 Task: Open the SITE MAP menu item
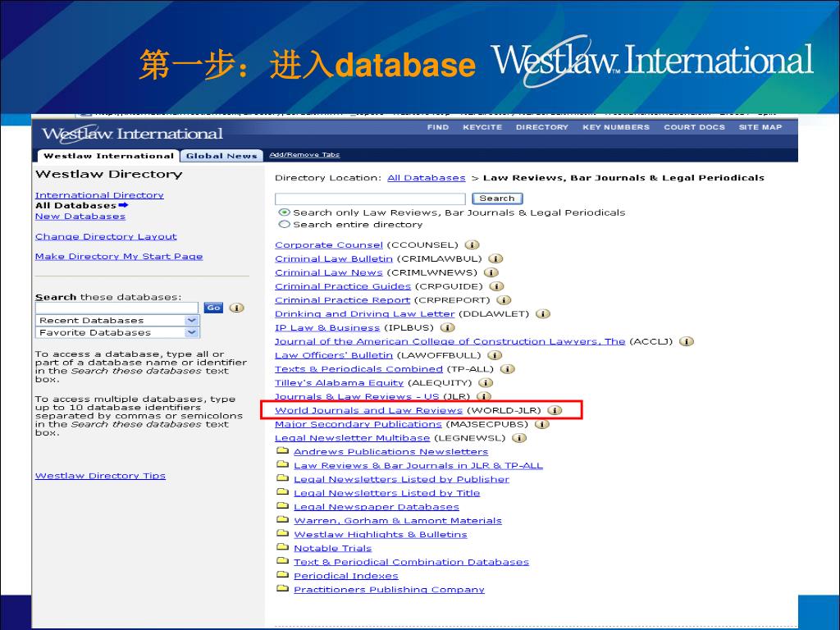coord(760,127)
